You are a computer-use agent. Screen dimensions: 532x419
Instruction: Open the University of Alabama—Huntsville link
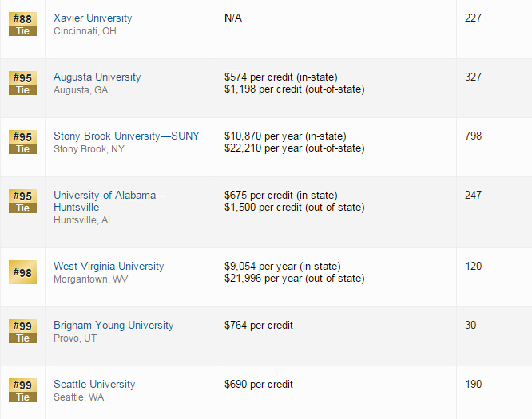pyautogui.click(x=110, y=201)
